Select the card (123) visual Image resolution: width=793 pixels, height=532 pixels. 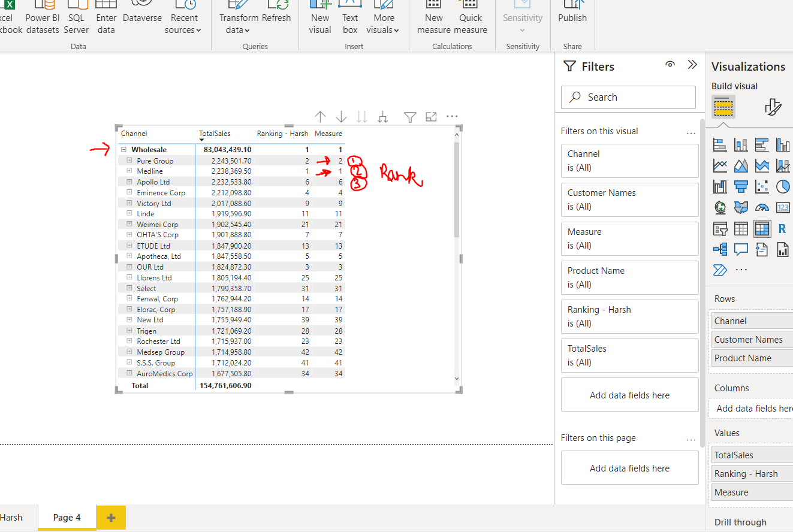783,207
